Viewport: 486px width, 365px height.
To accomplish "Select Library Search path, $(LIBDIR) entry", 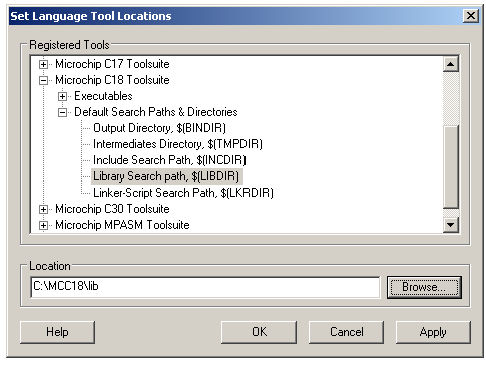I will [x=166, y=176].
